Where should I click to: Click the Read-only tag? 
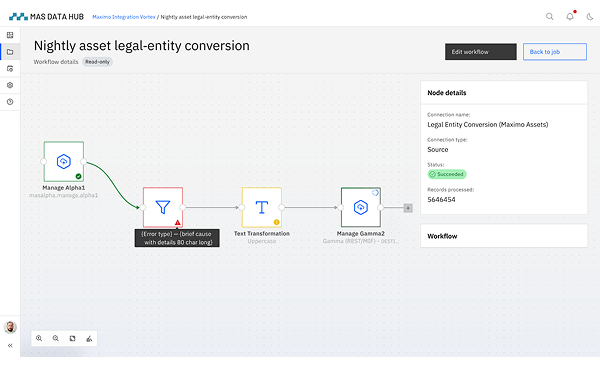(97, 62)
